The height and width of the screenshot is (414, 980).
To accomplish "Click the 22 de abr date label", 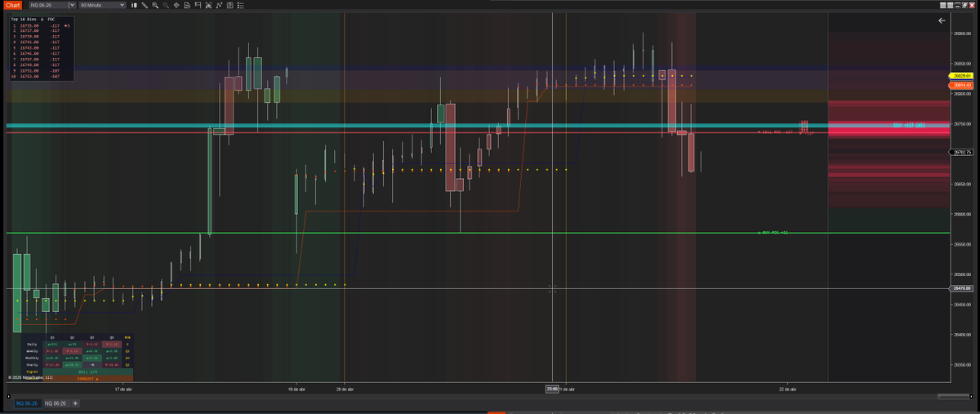I will click(788, 390).
